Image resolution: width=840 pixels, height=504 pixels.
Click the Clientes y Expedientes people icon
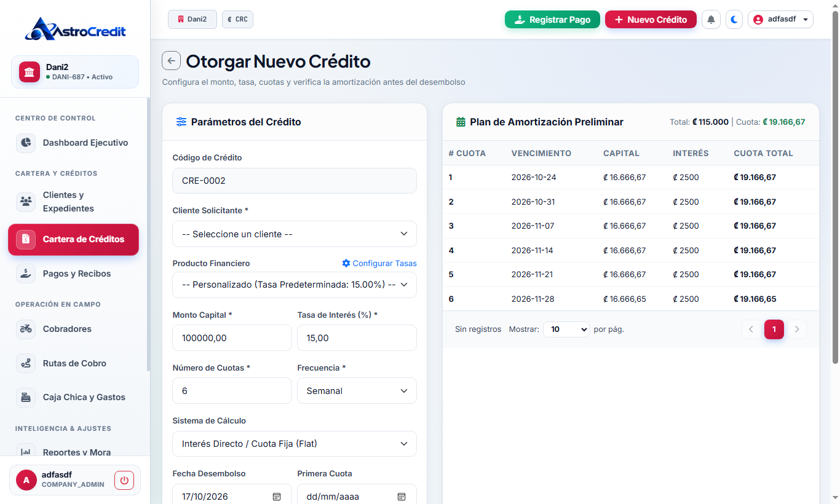click(x=26, y=201)
